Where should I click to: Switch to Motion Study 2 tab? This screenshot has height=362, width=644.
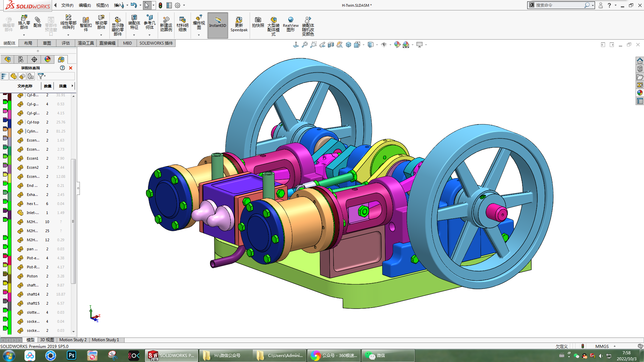pyautogui.click(x=73, y=340)
